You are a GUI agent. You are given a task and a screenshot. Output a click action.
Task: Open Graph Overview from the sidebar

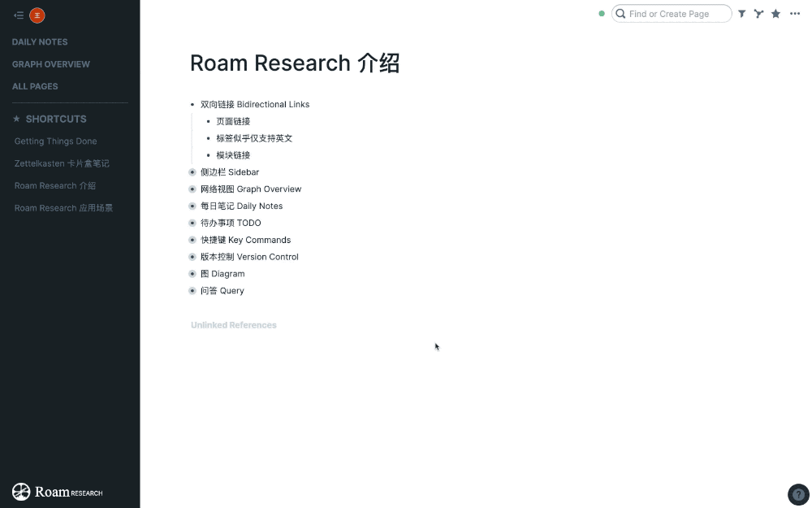point(50,64)
